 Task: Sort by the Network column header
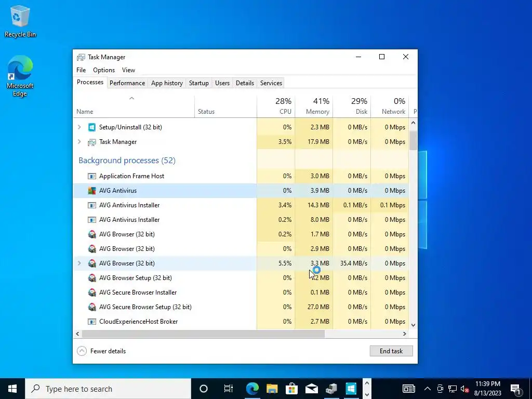pyautogui.click(x=390, y=106)
